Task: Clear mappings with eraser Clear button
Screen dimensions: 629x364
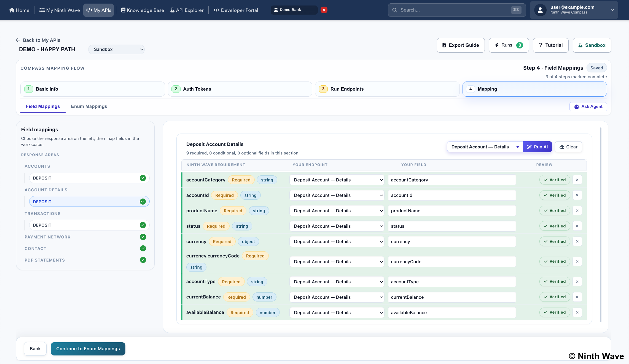Action: coord(568,147)
